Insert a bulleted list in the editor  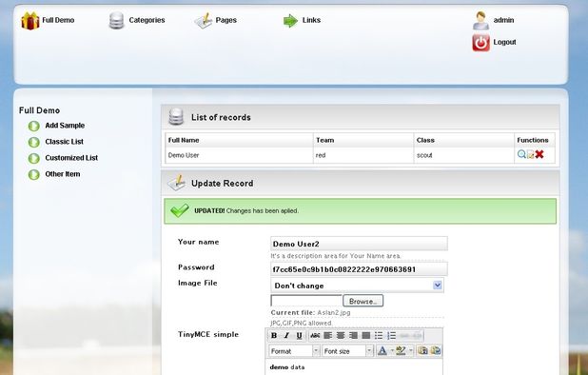tap(379, 336)
